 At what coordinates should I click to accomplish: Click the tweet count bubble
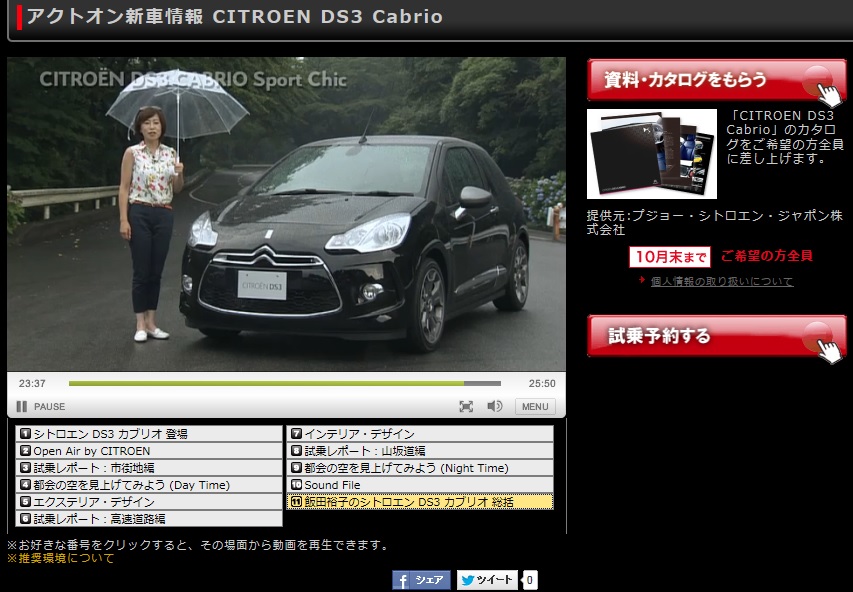530,580
